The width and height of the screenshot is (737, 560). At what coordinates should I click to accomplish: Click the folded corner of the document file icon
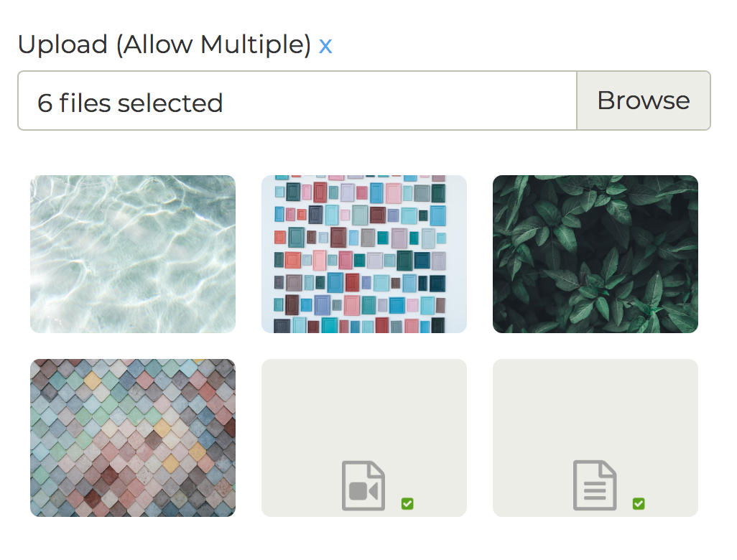[x=609, y=468]
